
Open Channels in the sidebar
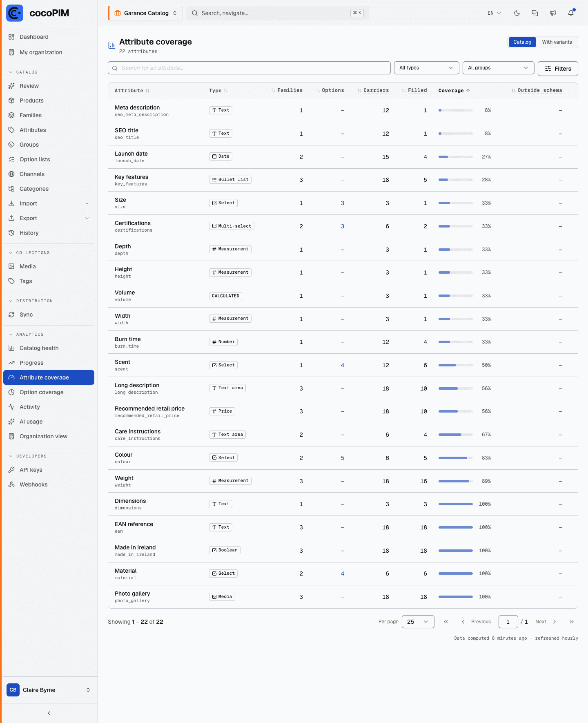[x=49, y=174]
